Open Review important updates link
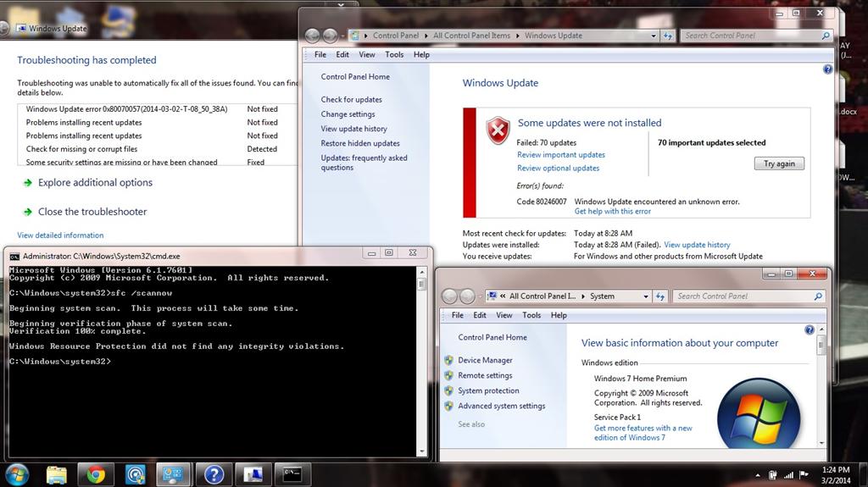 click(561, 154)
